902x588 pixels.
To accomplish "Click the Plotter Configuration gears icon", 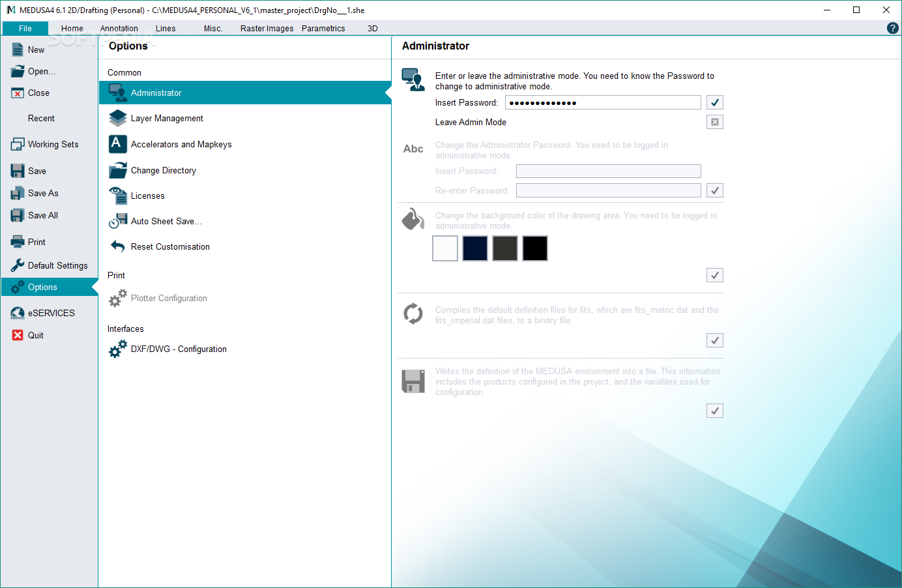I will pyautogui.click(x=118, y=298).
